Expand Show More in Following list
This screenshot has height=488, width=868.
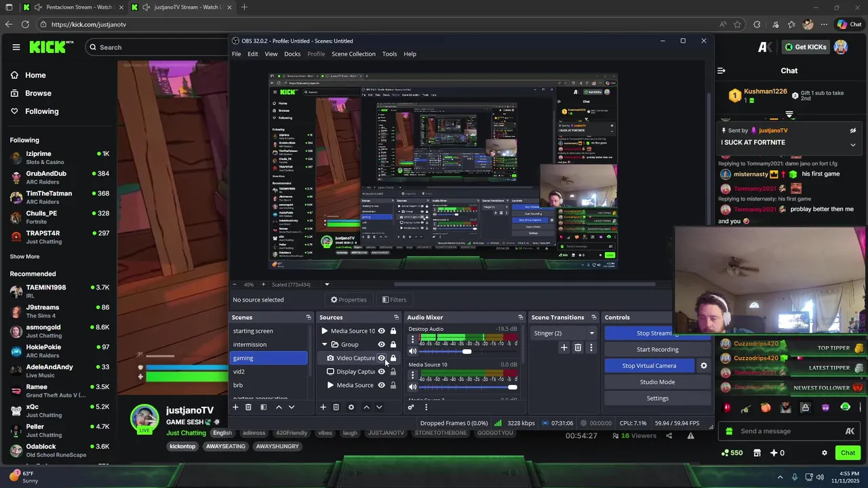click(24, 256)
